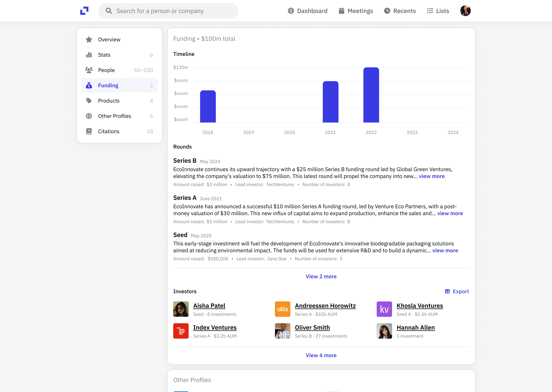Show more investors via View 4 more
The height and width of the screenshot is (392, 552).
tap(321, 355)
